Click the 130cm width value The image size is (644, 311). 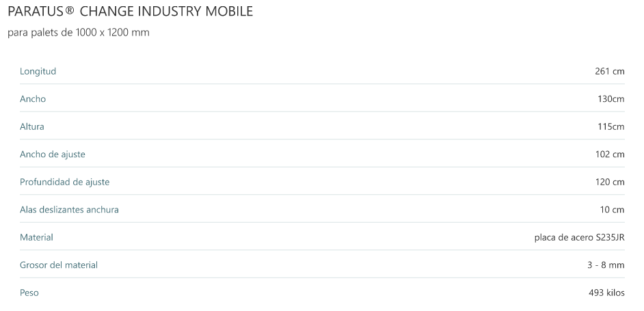pos(611,99)
